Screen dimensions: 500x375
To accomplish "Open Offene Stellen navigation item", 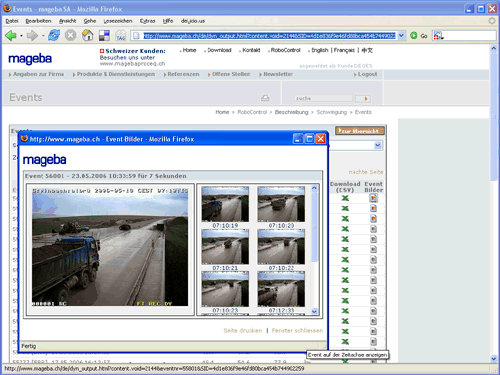I will 231,74.
